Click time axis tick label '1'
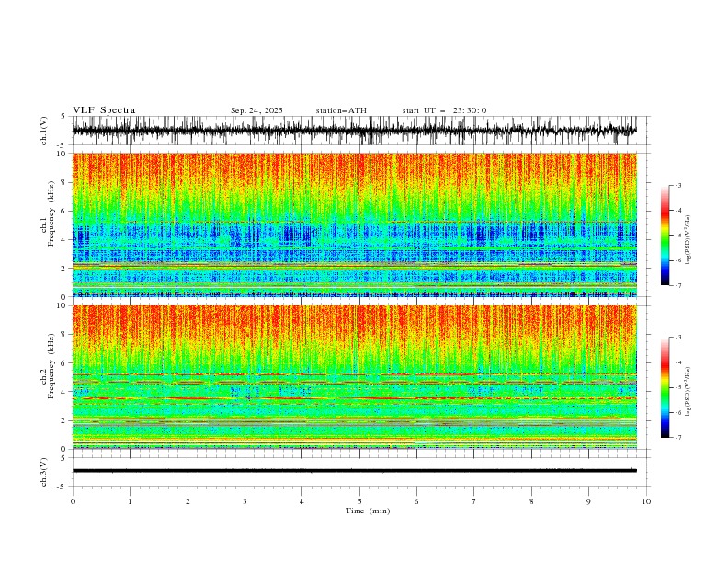 (130, 501)
